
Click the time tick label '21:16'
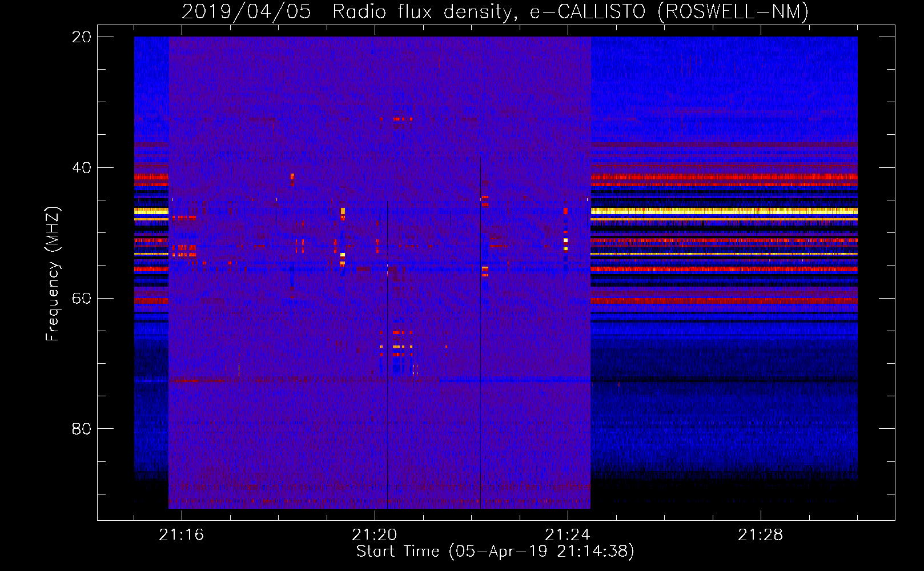click(x=182, y=535)
